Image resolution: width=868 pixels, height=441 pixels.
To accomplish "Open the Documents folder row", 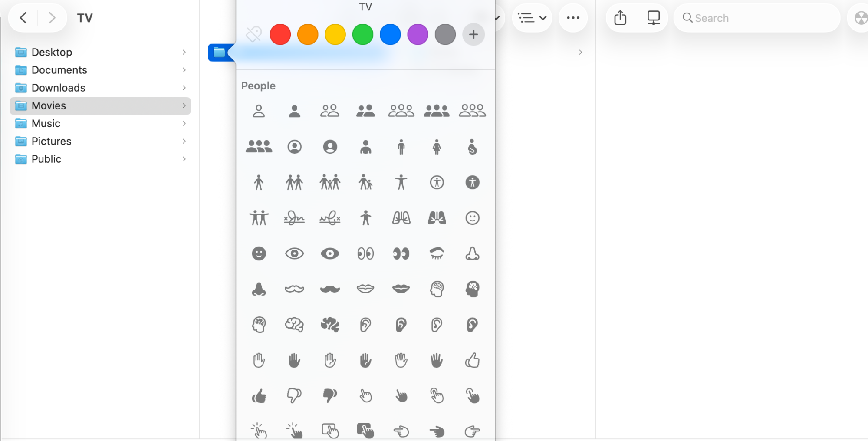I will click(x=100, y=70).
